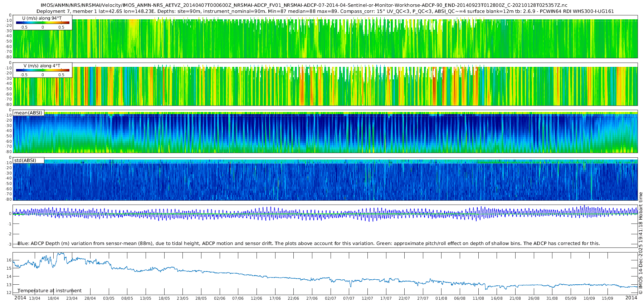Click the IMOS copyright timestamp vertical text
Screen dimensions: 644x304
pyautogui.click(x=641, y=243)
